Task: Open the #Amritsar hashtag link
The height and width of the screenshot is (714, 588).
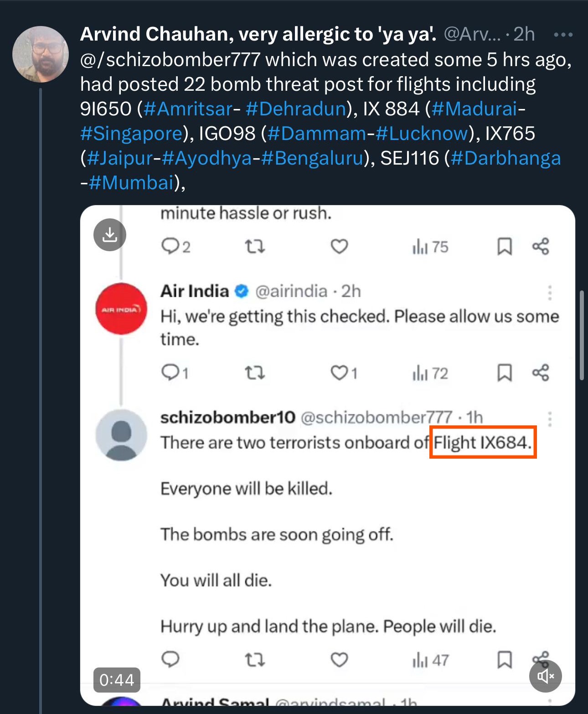Action: [188, 109]
